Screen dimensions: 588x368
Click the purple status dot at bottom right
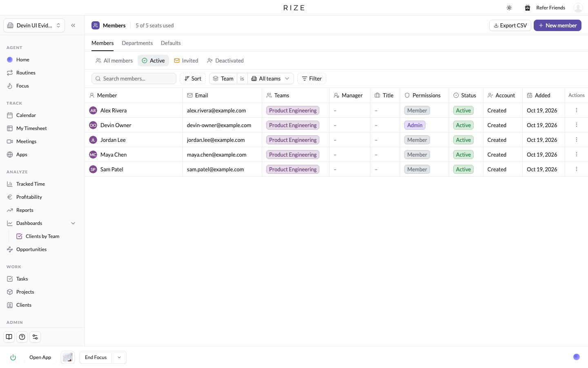click(577, 357)
